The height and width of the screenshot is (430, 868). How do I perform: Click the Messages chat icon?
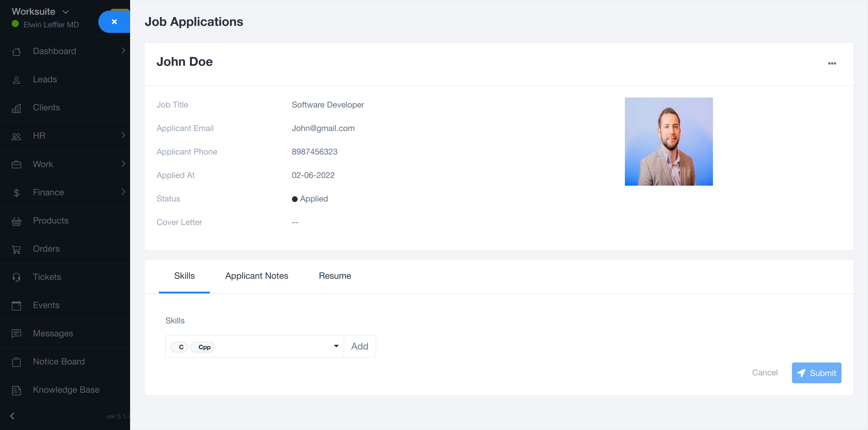16,334
